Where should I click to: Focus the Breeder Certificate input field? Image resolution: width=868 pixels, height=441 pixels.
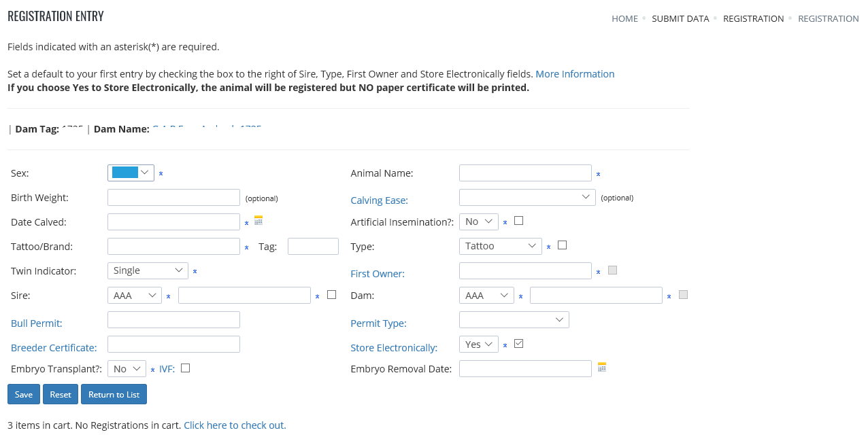coord(173,344)
